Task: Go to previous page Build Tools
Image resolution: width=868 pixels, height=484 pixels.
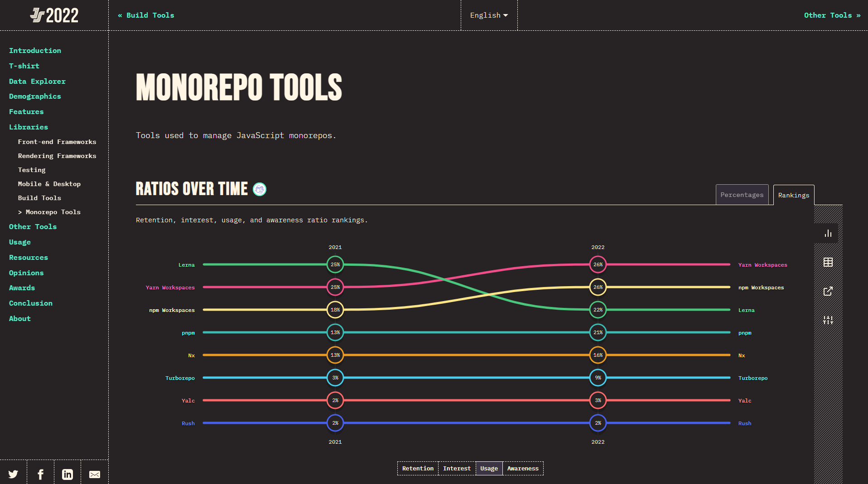Action: pyautogui.click(x=146, y=15)
